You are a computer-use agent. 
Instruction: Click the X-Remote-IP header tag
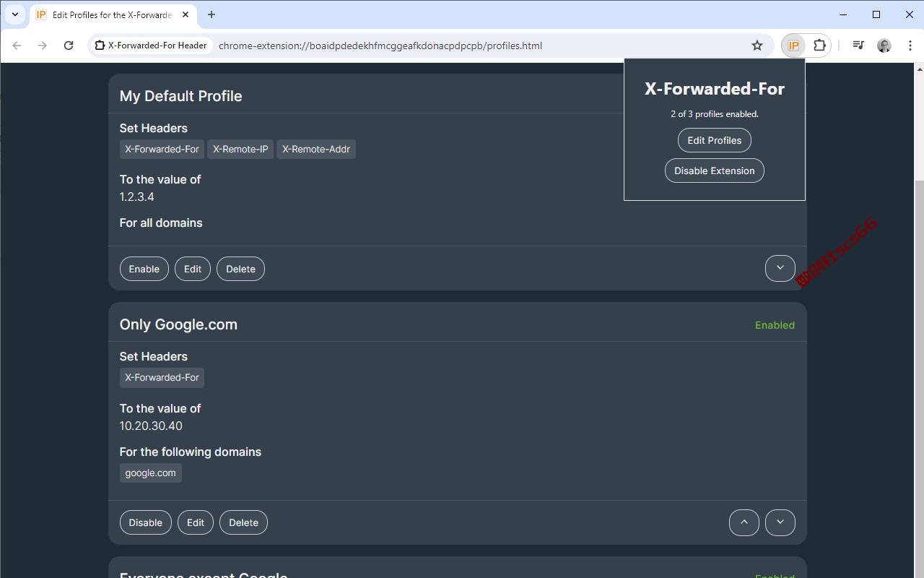[240, 149]
